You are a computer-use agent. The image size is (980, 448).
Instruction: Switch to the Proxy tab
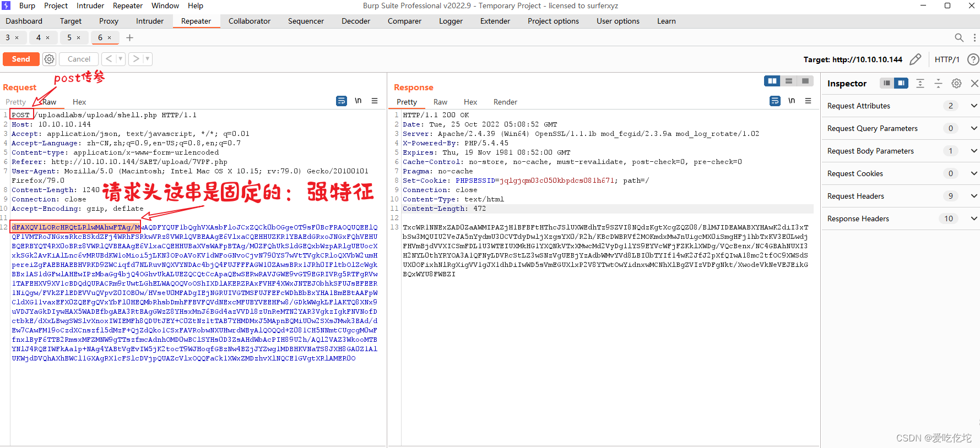tap(109, 21)
